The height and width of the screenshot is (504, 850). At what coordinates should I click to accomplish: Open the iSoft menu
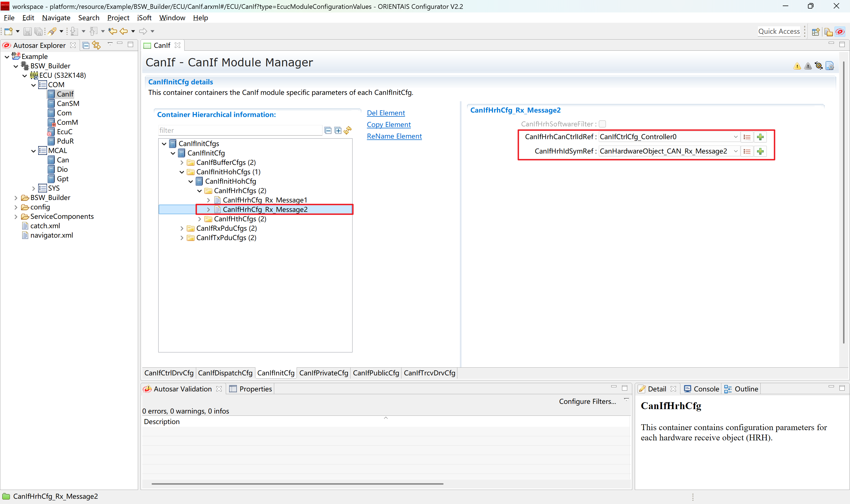[x=144, y=18]
